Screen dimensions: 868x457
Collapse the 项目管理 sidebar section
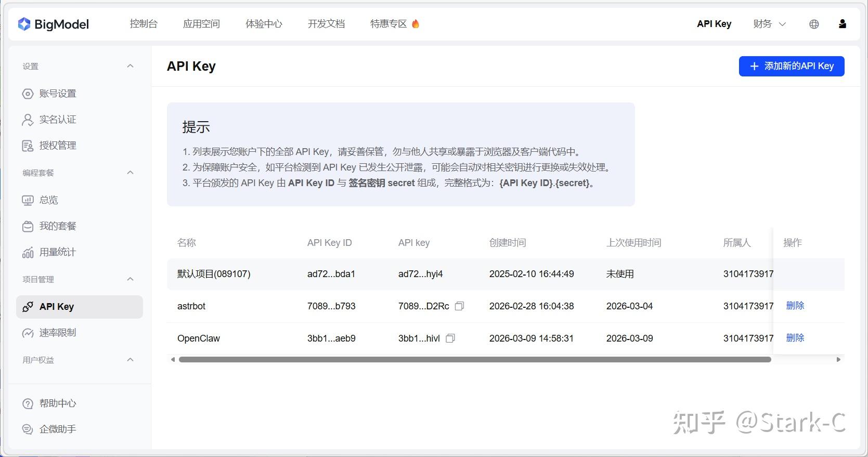(x=131, y=279)
